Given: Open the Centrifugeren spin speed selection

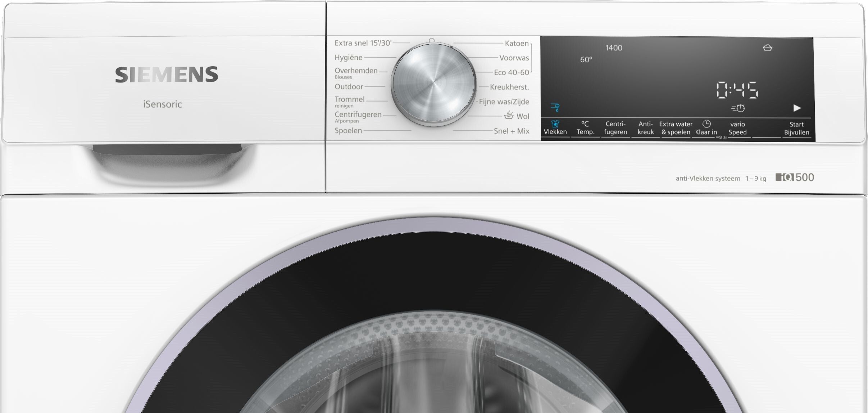Looking at the screenshot, I should pyautogui.click(x=615, y=128).
